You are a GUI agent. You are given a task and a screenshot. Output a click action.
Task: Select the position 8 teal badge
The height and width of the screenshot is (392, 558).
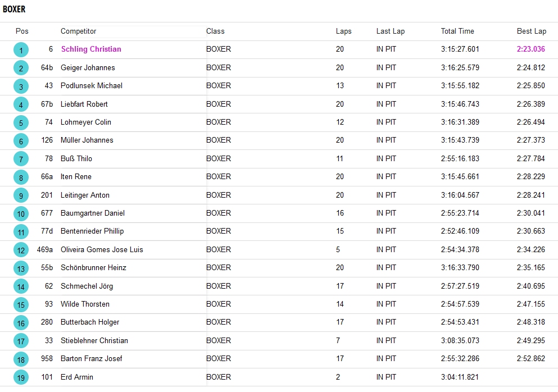(21, 177)
